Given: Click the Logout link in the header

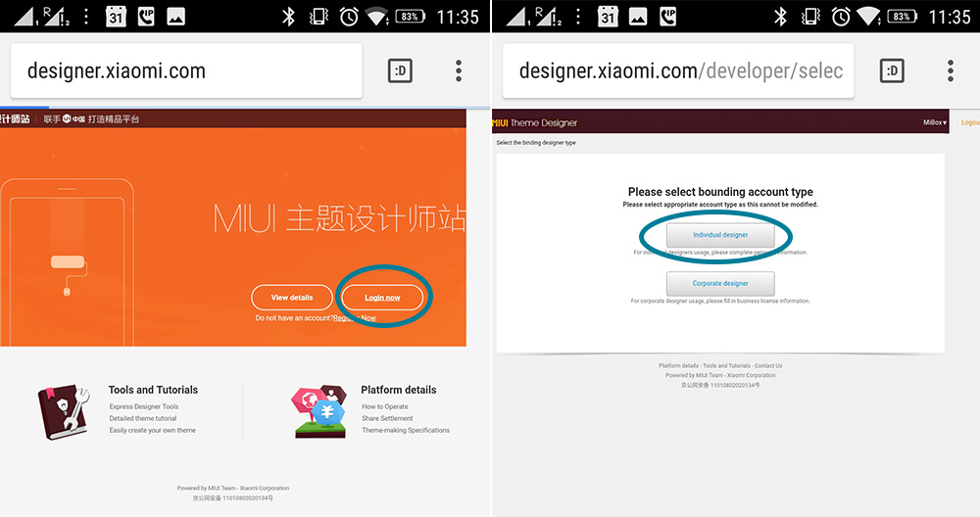Looking at the screenshot, I should (969, 122).
